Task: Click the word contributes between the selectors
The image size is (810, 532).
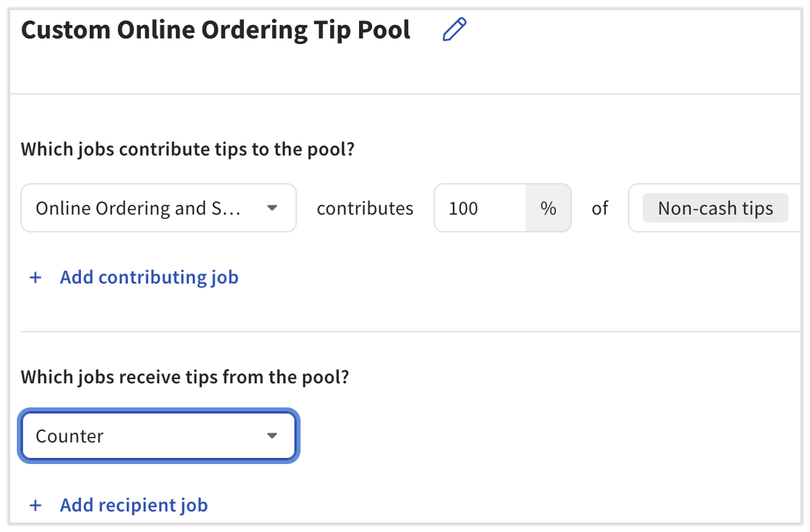Action: point(365,208)
